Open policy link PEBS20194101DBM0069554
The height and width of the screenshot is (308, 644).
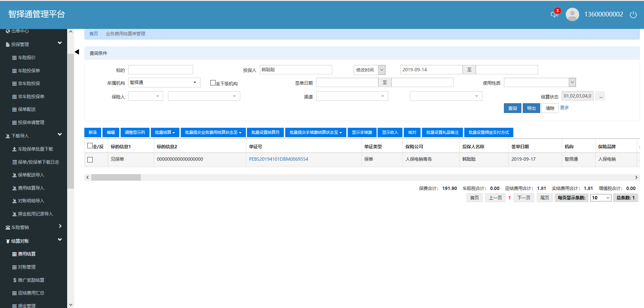[278, 159]
